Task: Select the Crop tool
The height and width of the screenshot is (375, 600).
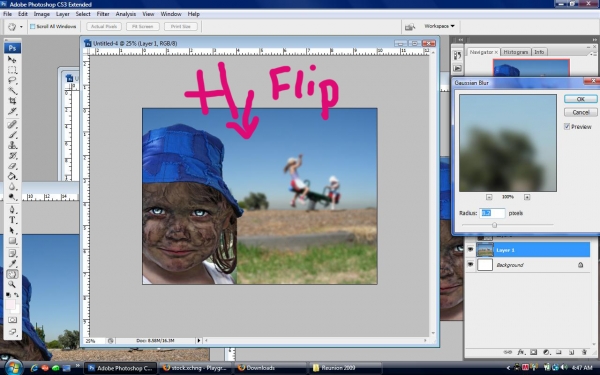Action: click(12, 101)
